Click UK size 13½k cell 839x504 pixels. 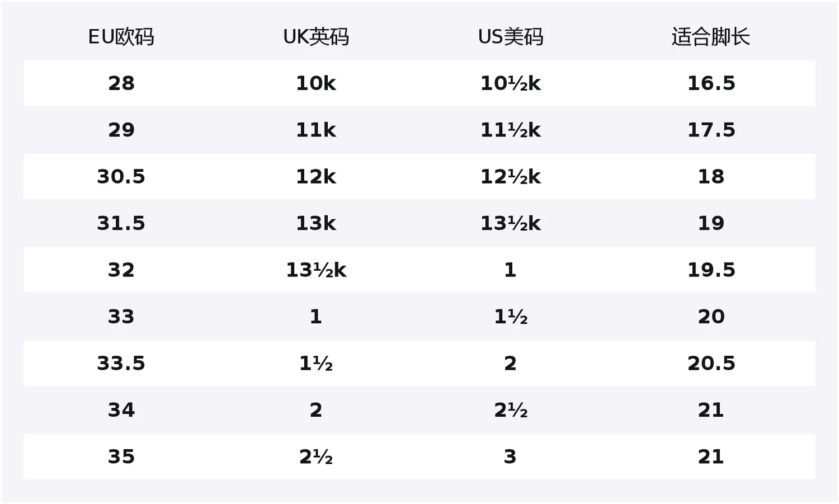coord(316,270)
